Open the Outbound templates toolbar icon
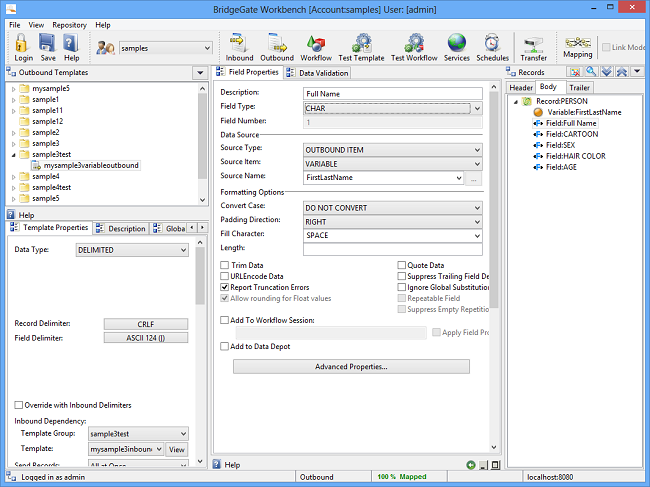The image size is (650, 487). tap(276, 43)
